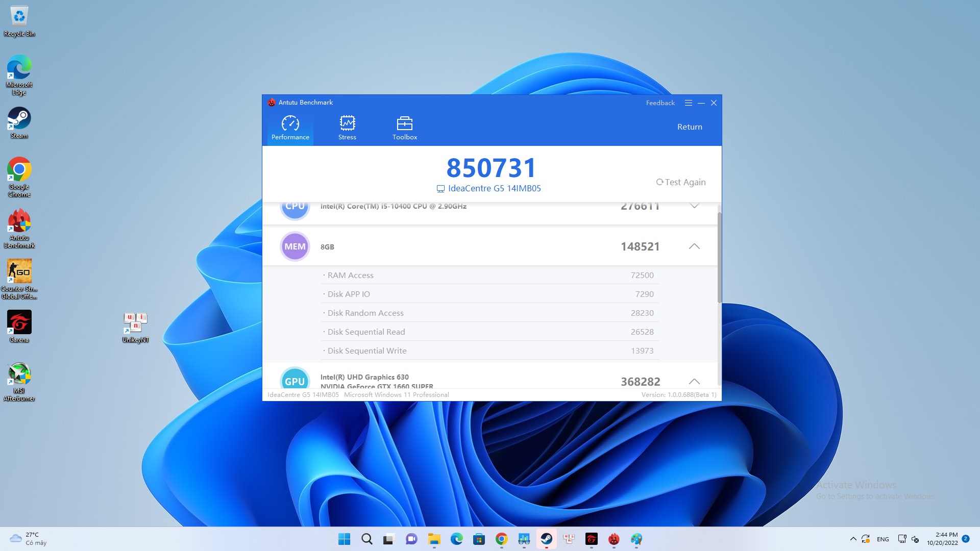This screenshot has width=980, height=551.
Task: Select the Disk Sequential Write row
Action: tap(490, 350)
